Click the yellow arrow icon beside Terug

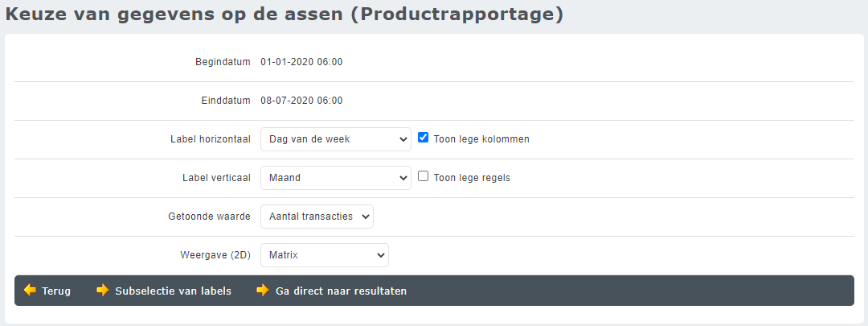click(30, 291)
